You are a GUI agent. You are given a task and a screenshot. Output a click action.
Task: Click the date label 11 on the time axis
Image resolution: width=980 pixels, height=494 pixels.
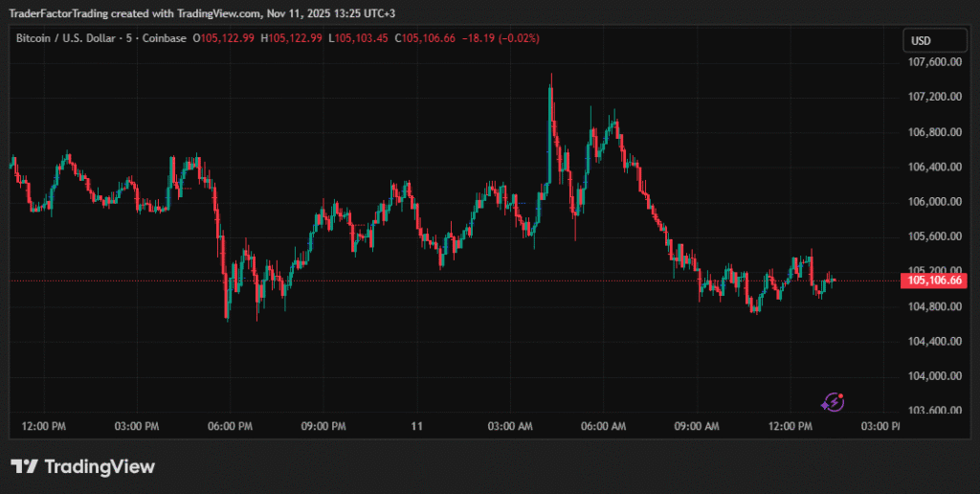tap(416, 425)
